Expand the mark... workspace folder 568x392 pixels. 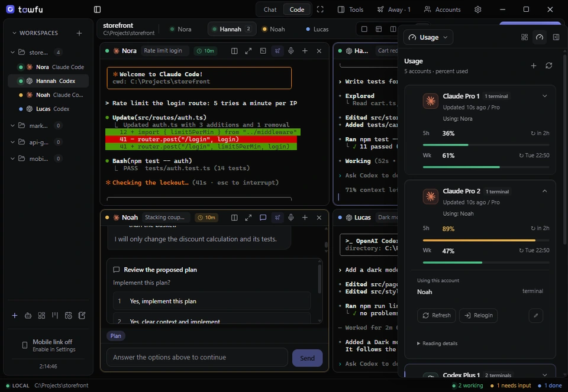[x=12, y=125]
